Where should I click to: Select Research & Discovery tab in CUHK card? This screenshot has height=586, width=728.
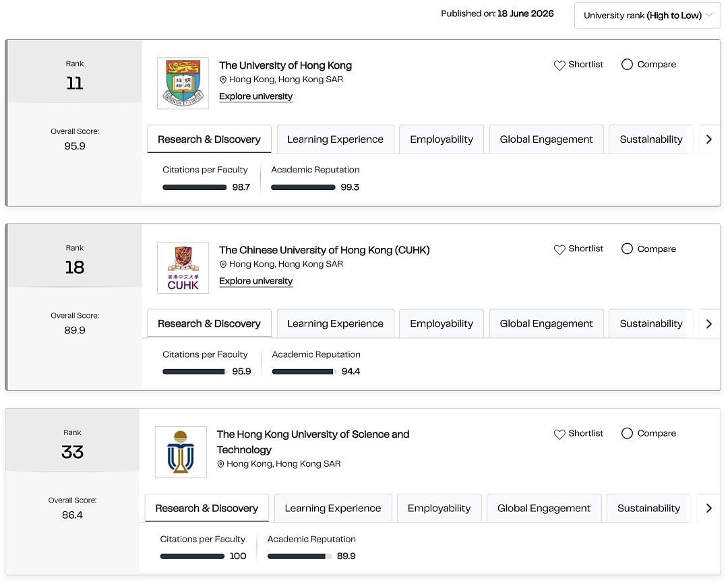click(209, 323)
